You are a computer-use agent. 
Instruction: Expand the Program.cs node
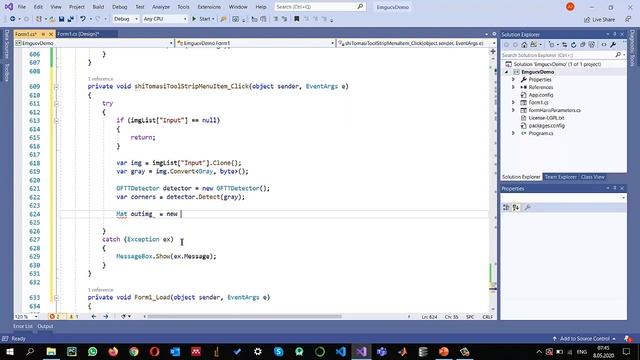pyautogui.click(x=513, y=133)
